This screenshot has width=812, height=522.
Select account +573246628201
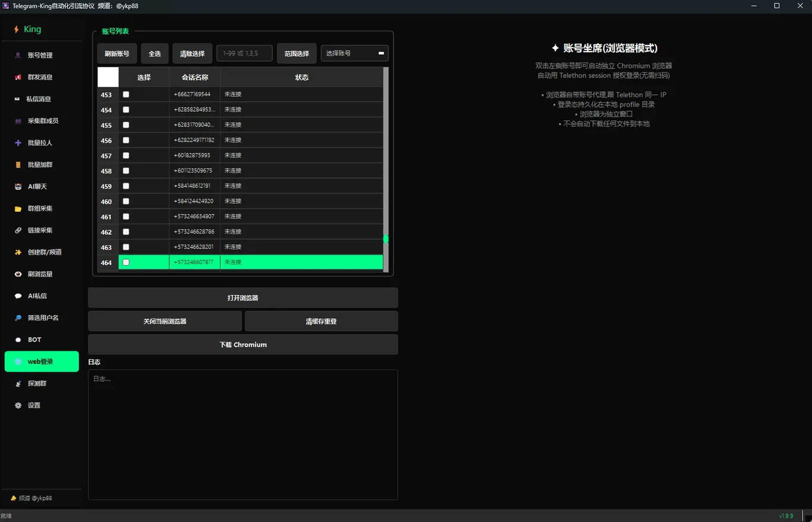click(x=194, y=247)
